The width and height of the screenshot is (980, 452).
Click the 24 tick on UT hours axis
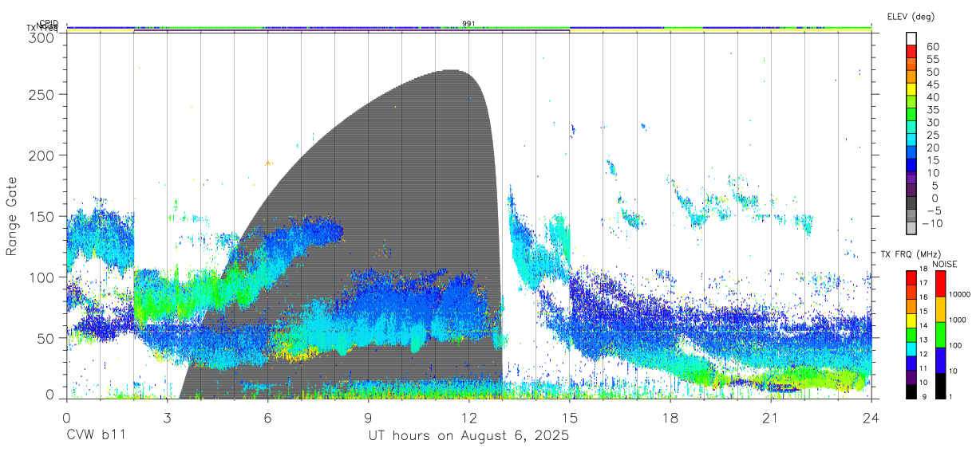[871, 418]
